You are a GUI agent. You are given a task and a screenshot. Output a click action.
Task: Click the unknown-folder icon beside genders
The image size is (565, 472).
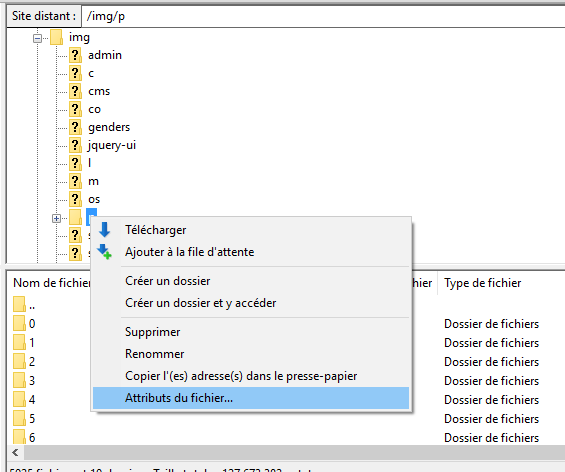pos(75,127)
